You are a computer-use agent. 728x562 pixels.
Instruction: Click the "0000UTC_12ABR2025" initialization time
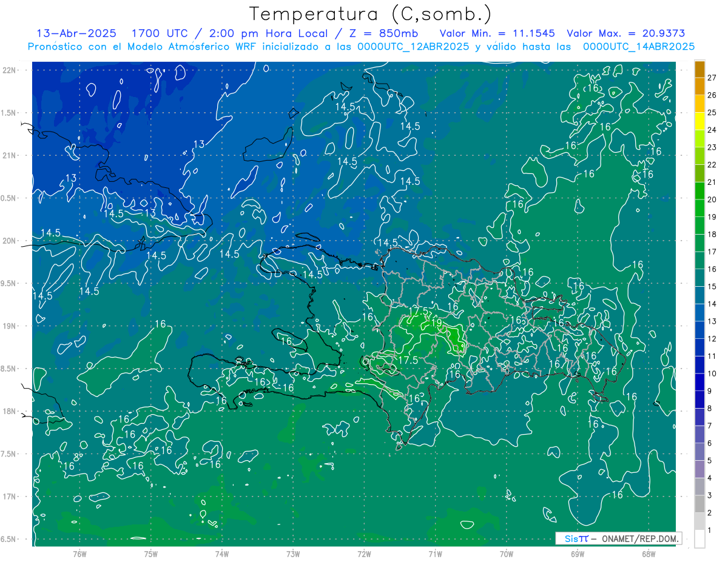pyautogui.click(x=413, y=47)
